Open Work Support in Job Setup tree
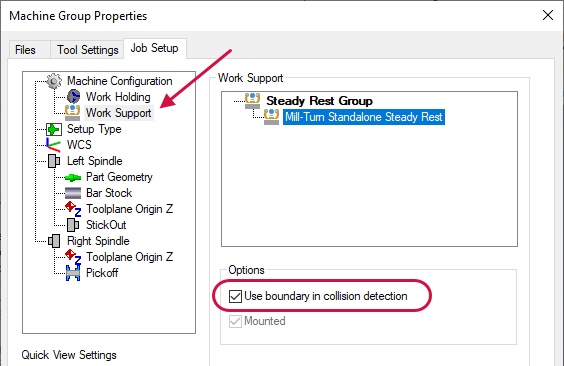The image size is (564, 366). click(x=119, y=113)
